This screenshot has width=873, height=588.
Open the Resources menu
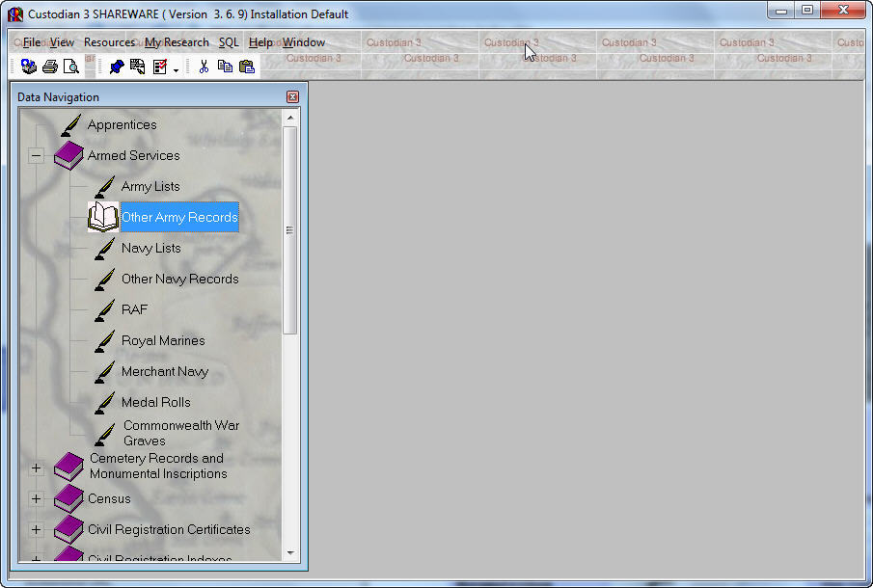[x=109, y=42]
